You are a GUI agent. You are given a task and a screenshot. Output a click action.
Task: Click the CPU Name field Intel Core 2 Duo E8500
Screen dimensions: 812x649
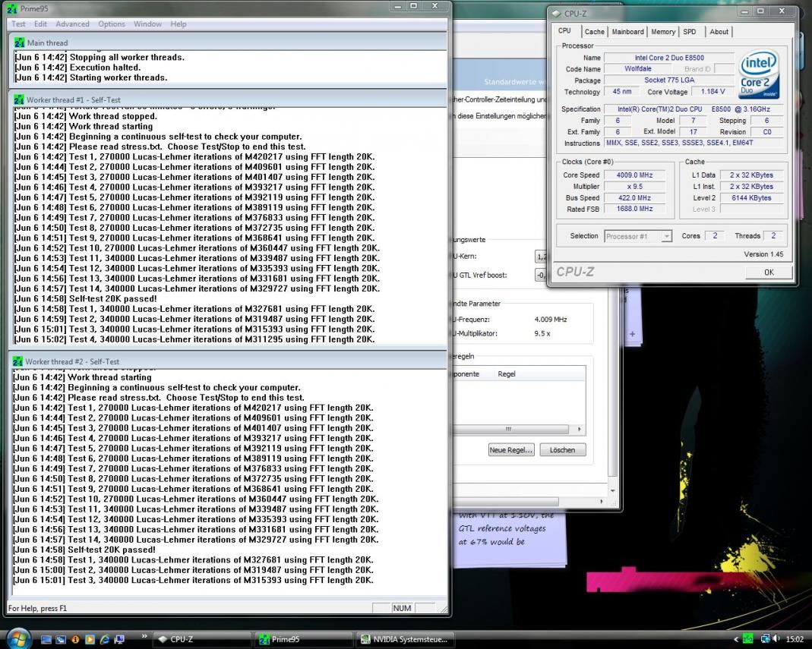click(x=669, y=58)
